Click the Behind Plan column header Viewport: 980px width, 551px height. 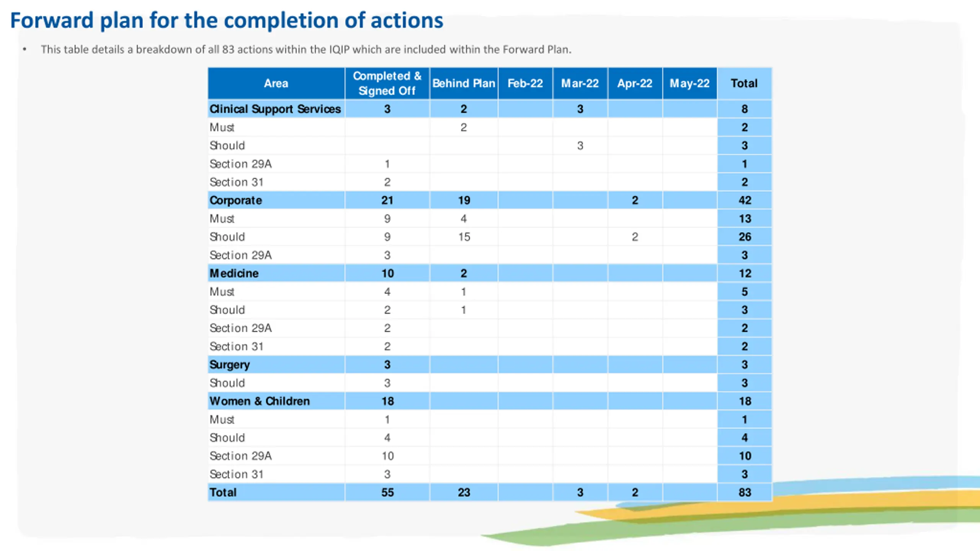tap(464, 83)
